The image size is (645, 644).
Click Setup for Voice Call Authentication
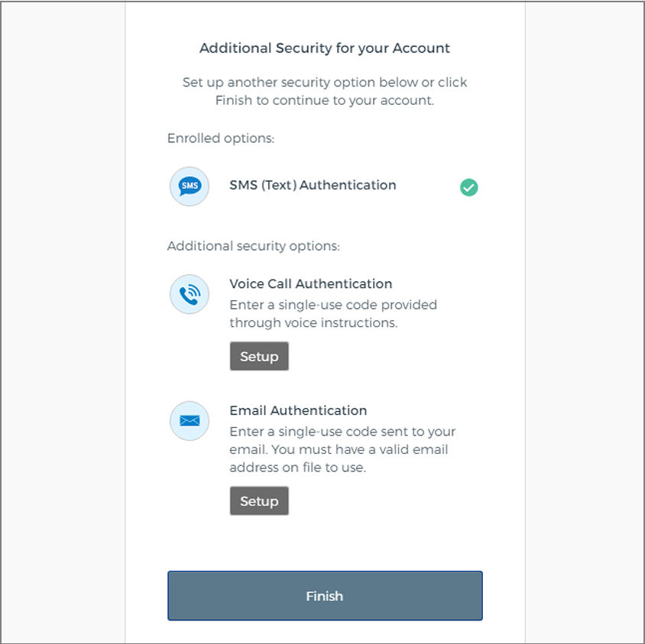259,356
